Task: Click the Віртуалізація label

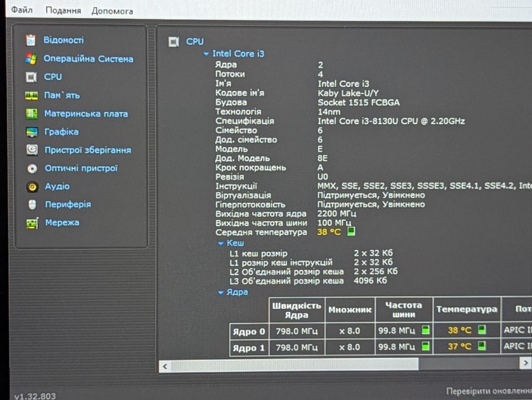Action: 244,196
